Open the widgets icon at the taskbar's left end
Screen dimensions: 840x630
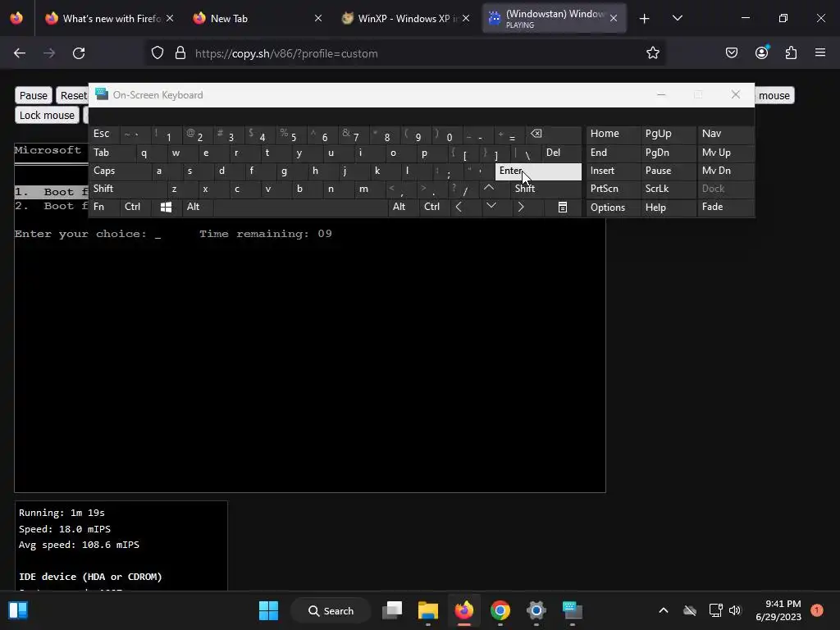[x=18, y=610]
